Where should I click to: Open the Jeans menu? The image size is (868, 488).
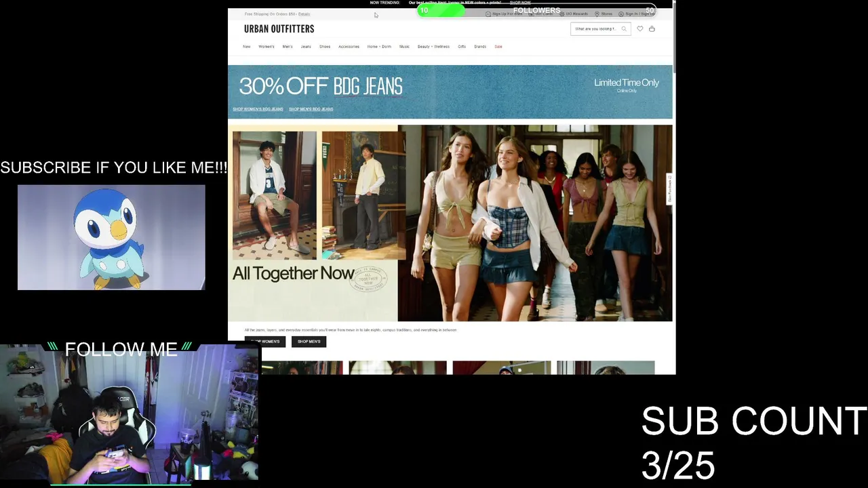(x=306, y=47)
